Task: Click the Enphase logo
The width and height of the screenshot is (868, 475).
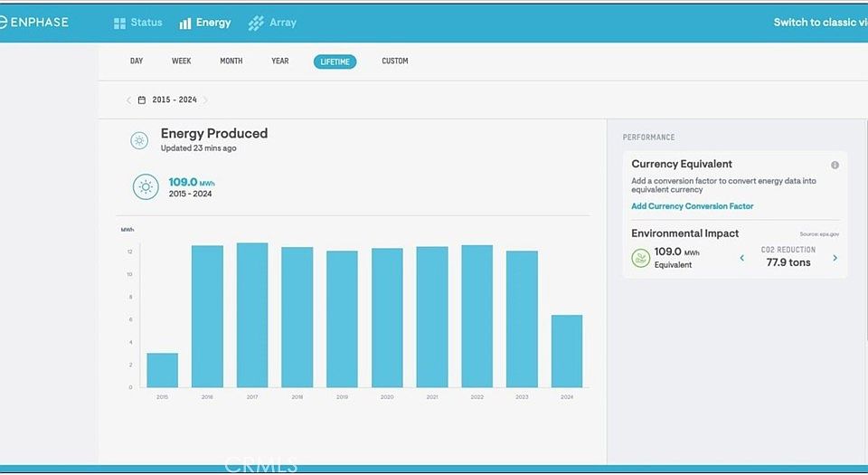Action: click(x=34, y=23)
